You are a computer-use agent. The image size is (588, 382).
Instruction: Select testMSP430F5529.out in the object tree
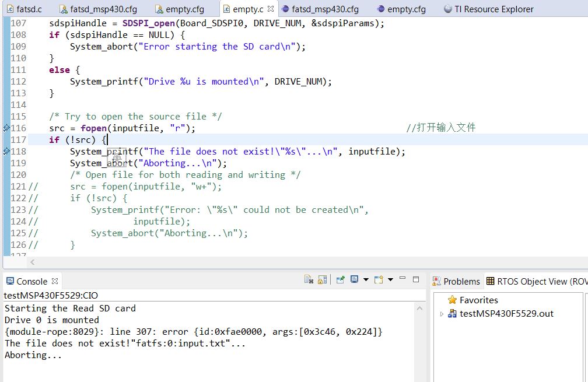pos(501,314)
